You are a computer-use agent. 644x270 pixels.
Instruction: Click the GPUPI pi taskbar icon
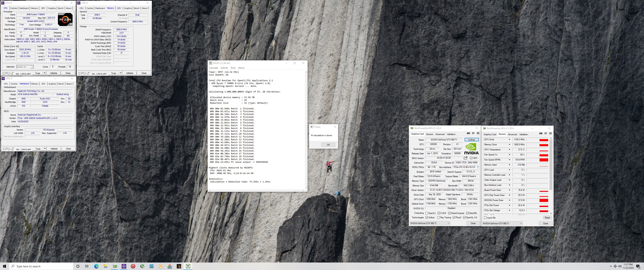188,266
